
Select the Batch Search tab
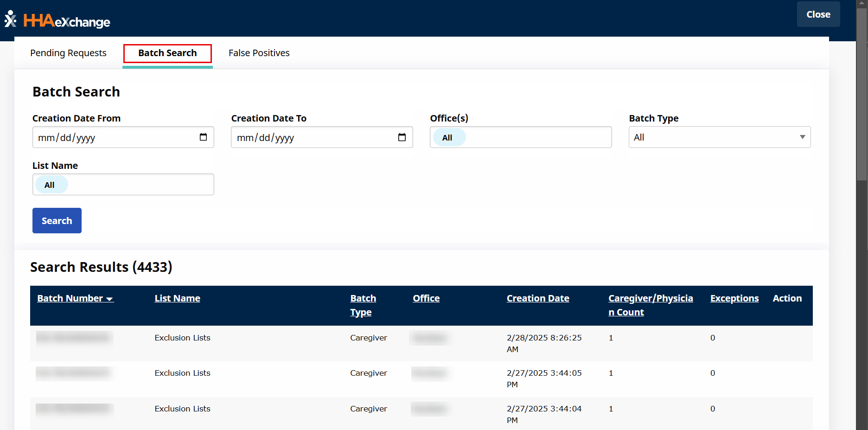(167, 53)
